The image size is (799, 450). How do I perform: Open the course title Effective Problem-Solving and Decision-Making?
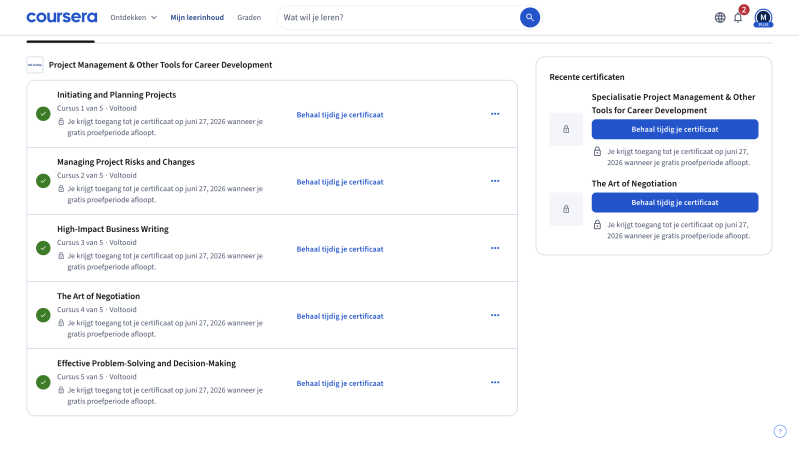pyautogui.click(x=146, y=363)
